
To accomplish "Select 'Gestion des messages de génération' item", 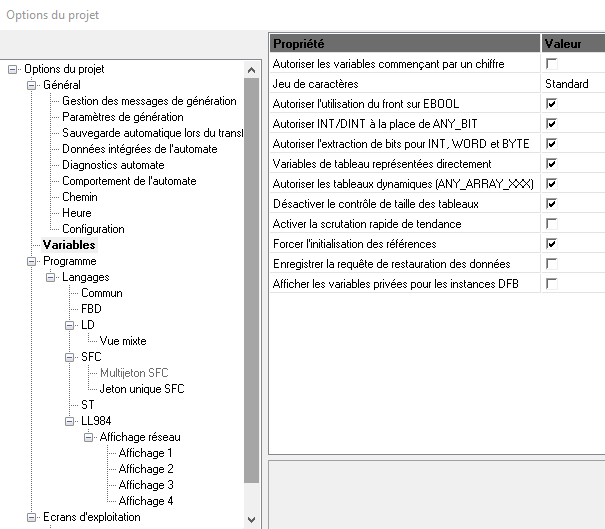I will [149, 101].
